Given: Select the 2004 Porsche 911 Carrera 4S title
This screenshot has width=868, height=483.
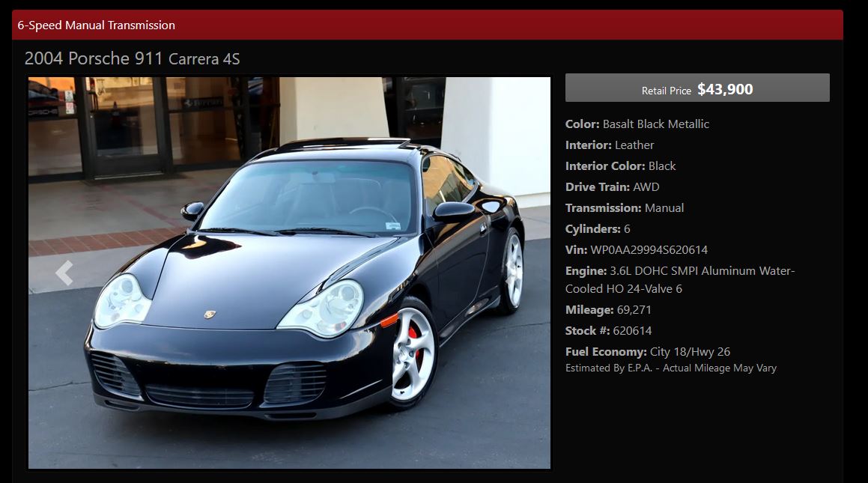Looking at the screenshot, I should point(133,58).
